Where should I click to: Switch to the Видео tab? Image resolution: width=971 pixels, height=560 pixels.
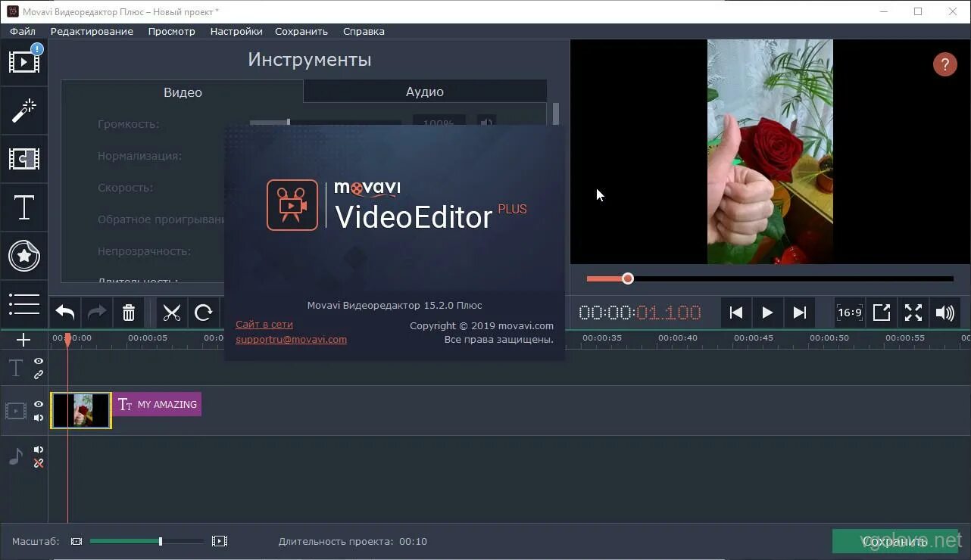point(183,92)
